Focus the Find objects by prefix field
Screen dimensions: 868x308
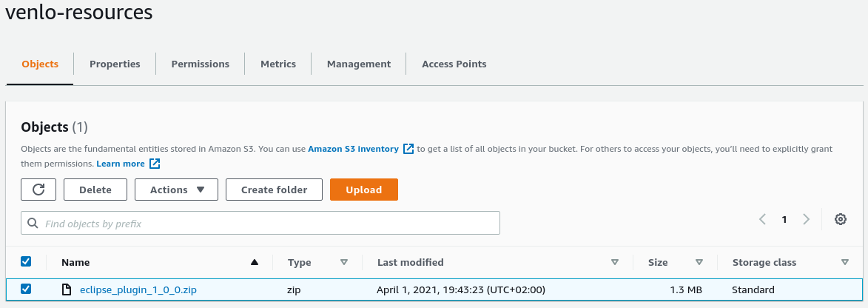click(x=260, y=223)
